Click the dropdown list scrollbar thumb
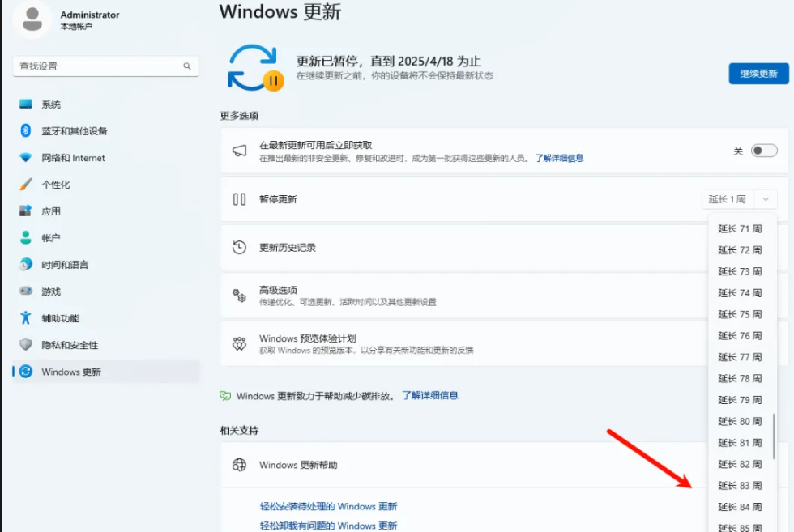Screen dimensions: 794x532 [773, 436]
